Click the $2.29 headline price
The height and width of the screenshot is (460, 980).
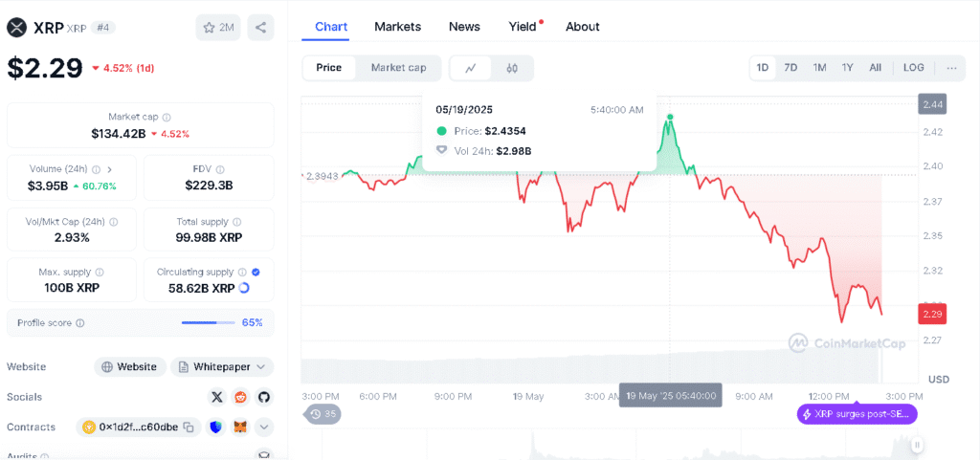pyautogui.click(x=44, y=68)
